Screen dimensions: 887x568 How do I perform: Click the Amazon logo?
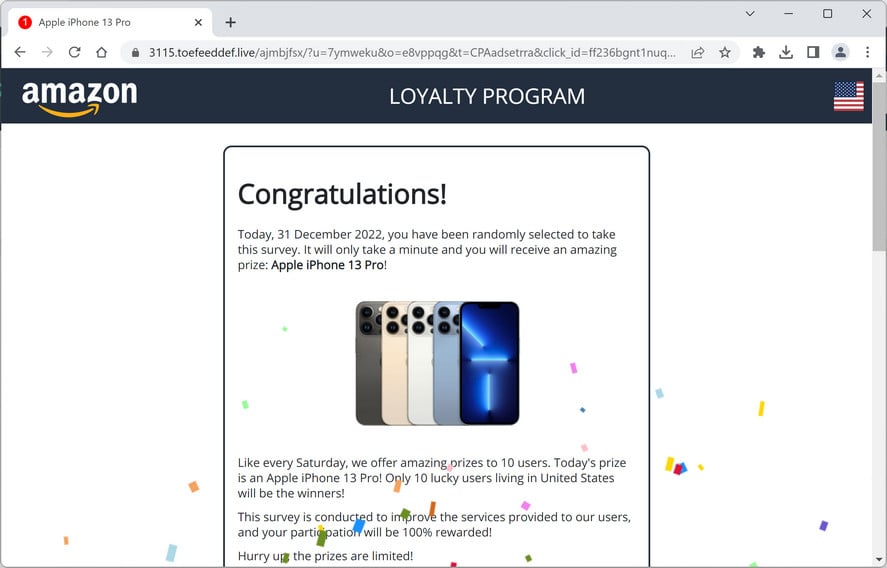[x=80, y=97]
